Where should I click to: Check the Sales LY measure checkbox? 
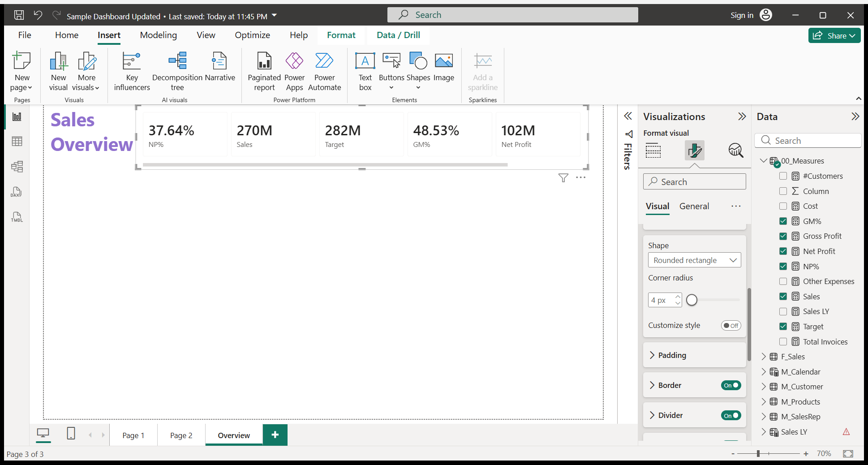coord(783,311)
